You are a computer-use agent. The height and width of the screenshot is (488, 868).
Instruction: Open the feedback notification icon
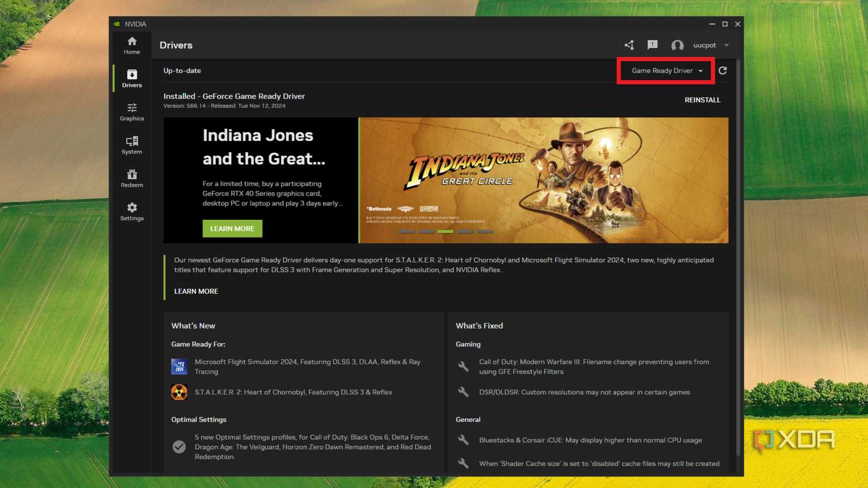pos(652,45)
